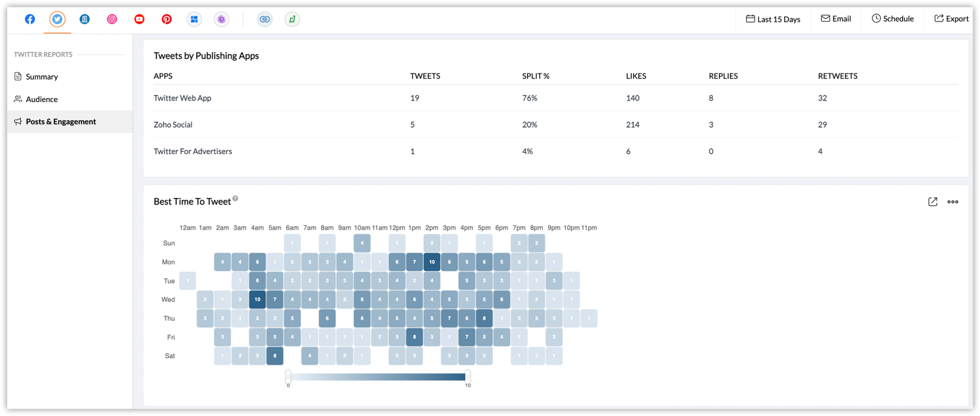Click the Export option in the top bar

tap(952, 19)
